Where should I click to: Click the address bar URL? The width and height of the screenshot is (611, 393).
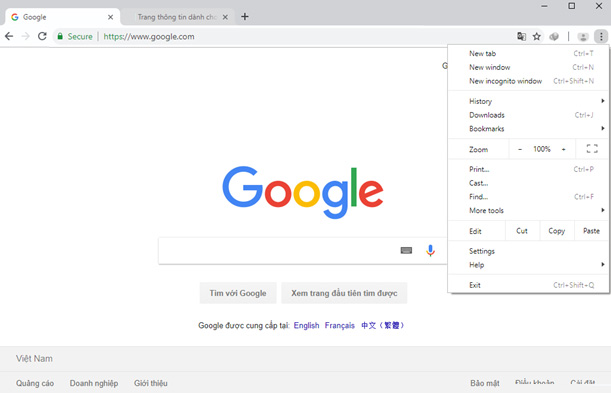point(149,37)
